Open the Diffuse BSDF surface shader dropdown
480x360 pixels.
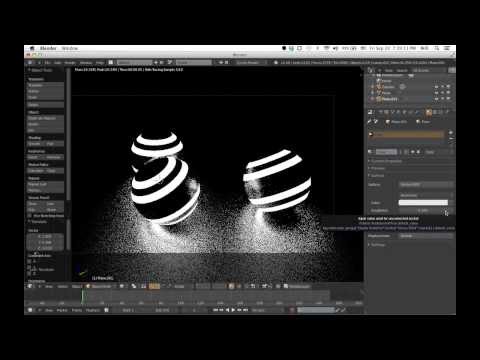[426, 184]
